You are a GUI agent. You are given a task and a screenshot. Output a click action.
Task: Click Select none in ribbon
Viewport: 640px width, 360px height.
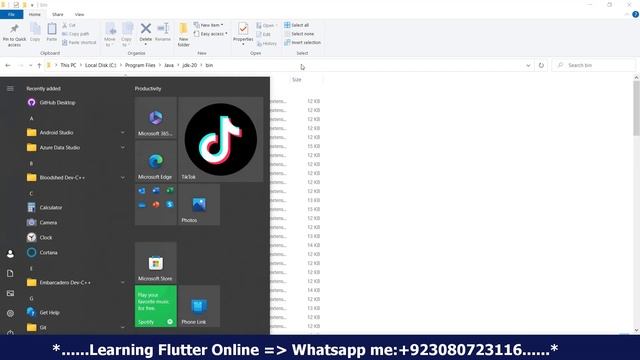pos(299,34)
